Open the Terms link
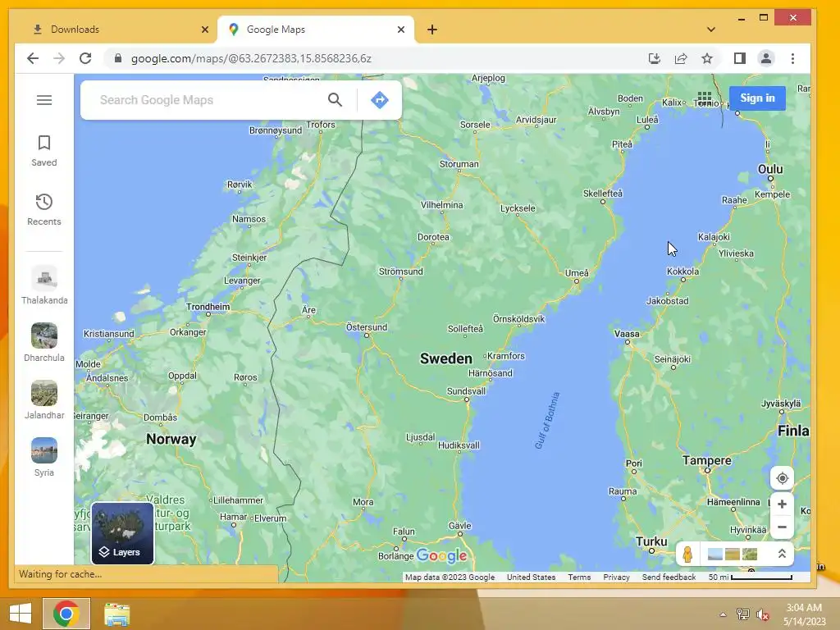The width and height of the screenshot is (840, 630). [579, 577]
